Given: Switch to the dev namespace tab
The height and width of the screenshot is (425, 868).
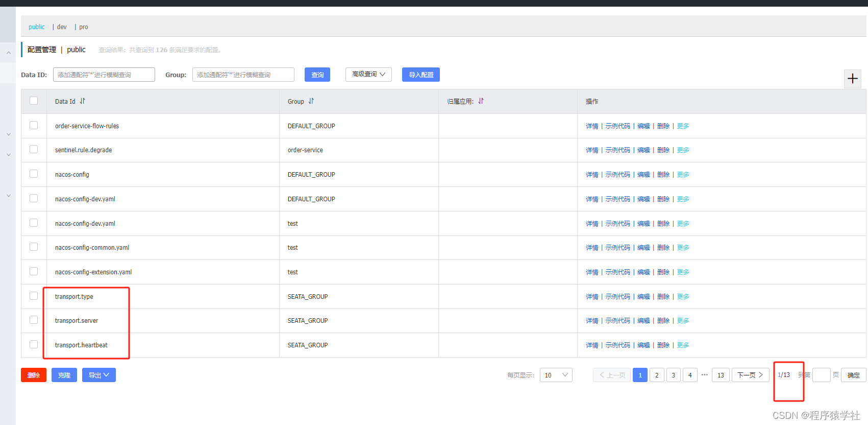Looking at the screenshot, I should pyautogui.click(x=62, y=27).
